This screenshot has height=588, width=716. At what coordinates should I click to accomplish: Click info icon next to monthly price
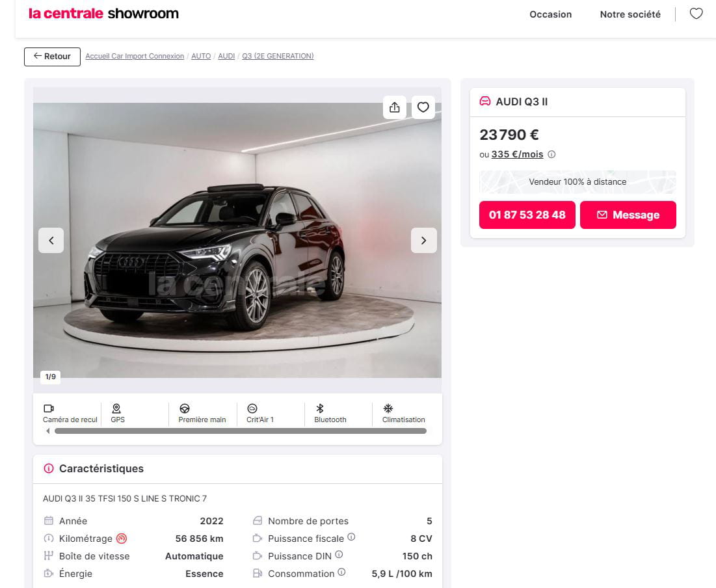coord(551,155)
